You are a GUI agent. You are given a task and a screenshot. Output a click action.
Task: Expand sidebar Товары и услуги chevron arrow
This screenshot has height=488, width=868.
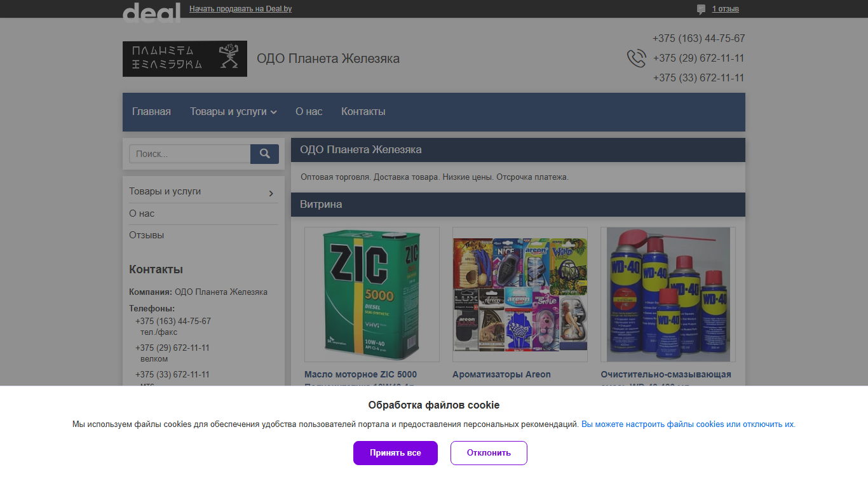point(271,193)
